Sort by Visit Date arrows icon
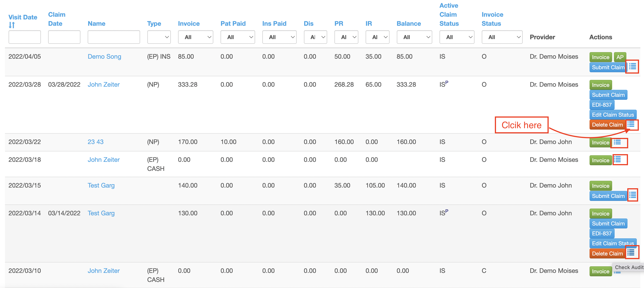The width and height of the screenshot is (644, 288). [x=12, y=25]
